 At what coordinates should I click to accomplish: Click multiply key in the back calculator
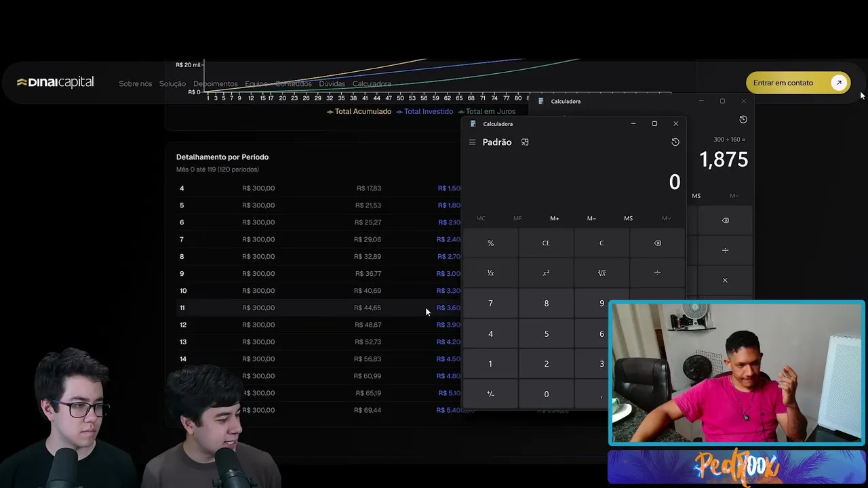pos(725,280)
